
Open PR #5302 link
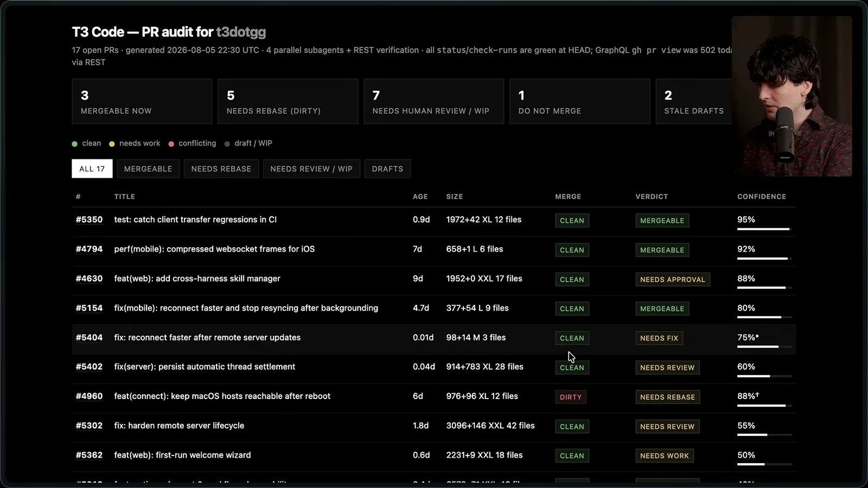click(89, 426)
